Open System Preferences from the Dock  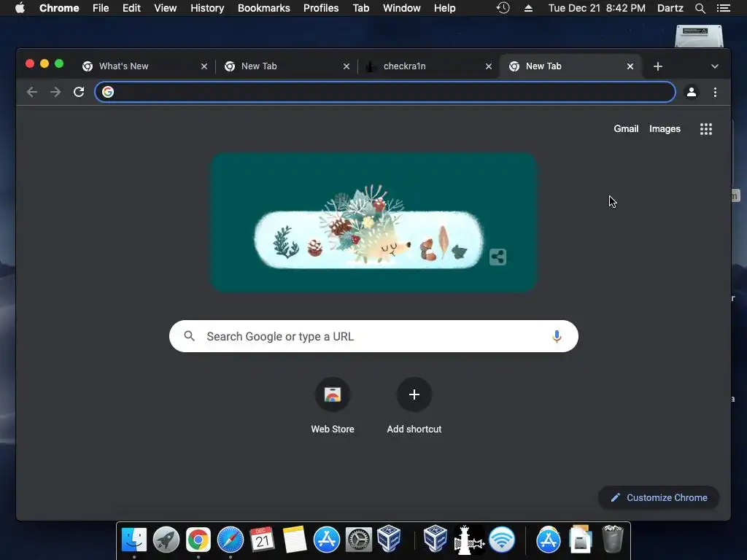358,540
